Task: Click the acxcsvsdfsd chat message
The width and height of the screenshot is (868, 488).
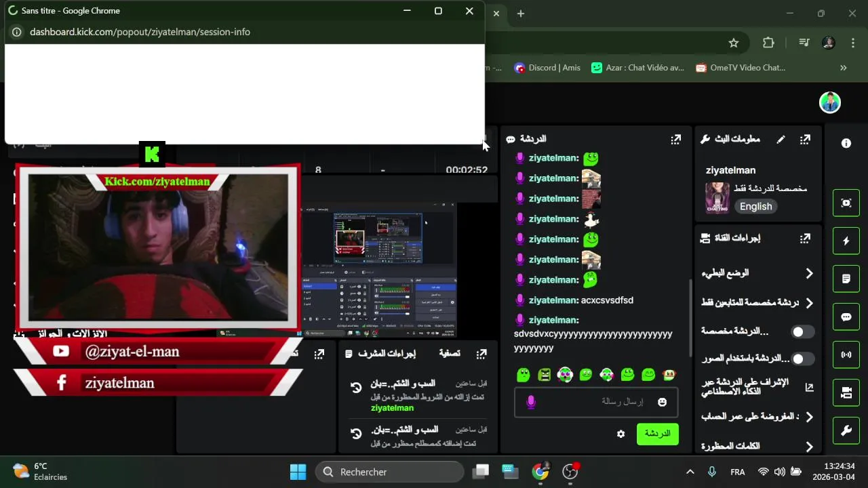Action: [x=607, y=300]
